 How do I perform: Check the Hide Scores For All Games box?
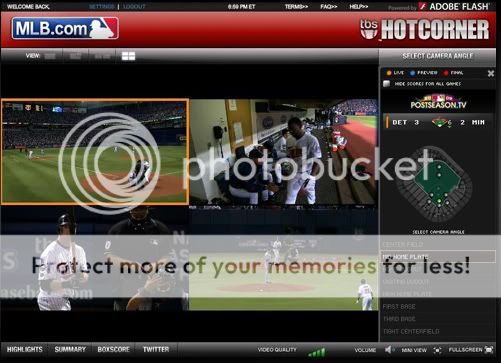click(x=386, y=84)
